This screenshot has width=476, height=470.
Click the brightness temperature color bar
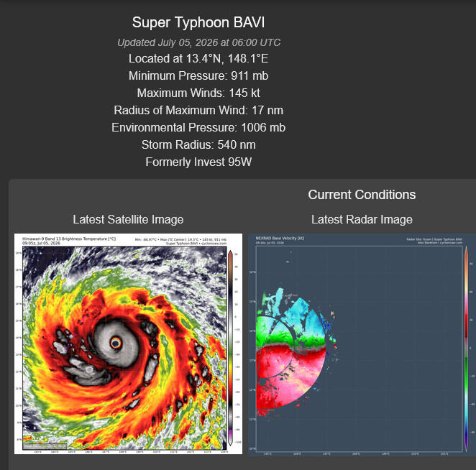230,348
